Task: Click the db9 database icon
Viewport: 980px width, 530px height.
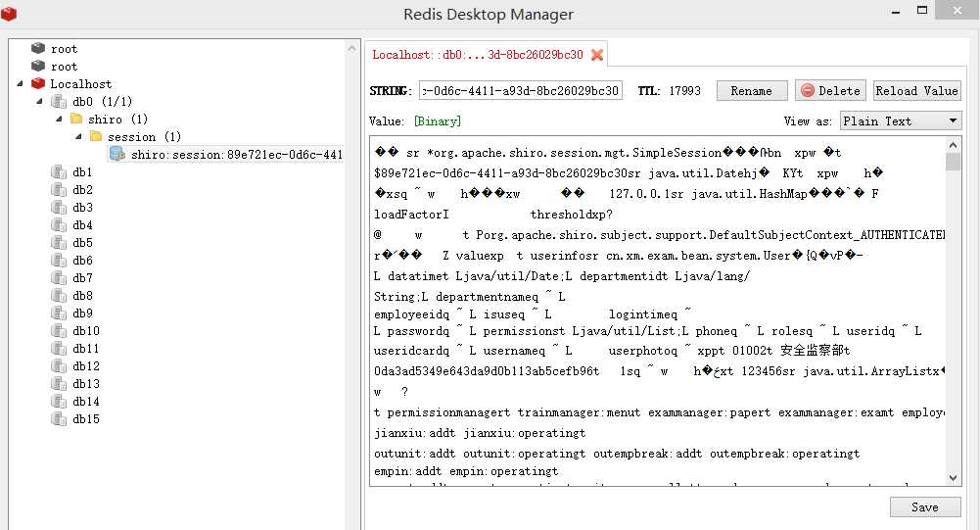Action: coord(59,313)
